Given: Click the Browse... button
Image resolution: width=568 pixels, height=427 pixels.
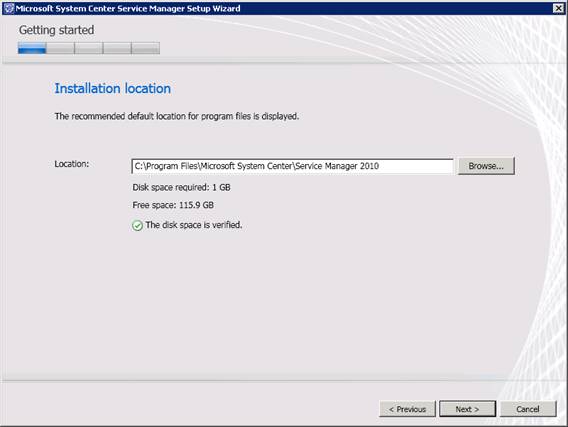Looking at the screenshot, I should click(486, 166).
